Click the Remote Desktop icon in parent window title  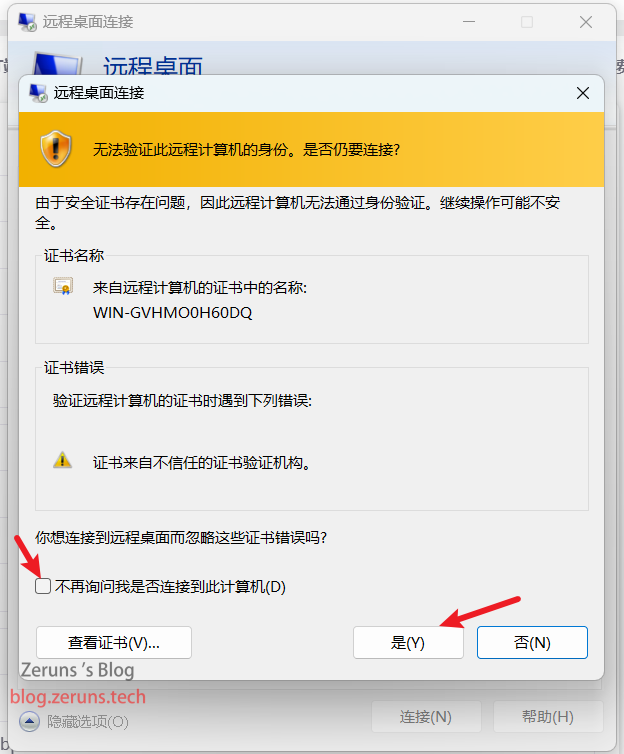(27, 22)
